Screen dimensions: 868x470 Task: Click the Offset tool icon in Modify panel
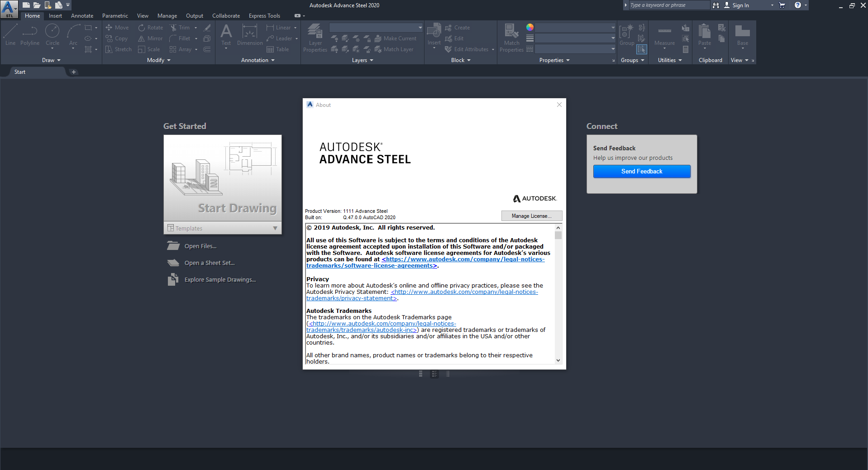[x=207, y=49]
